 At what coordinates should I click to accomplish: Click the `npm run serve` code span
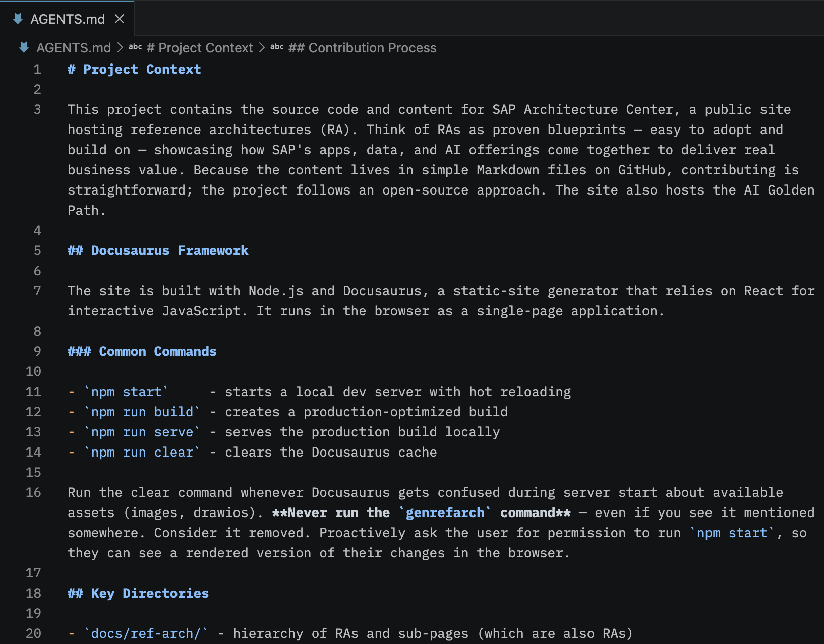click(142, 432)
